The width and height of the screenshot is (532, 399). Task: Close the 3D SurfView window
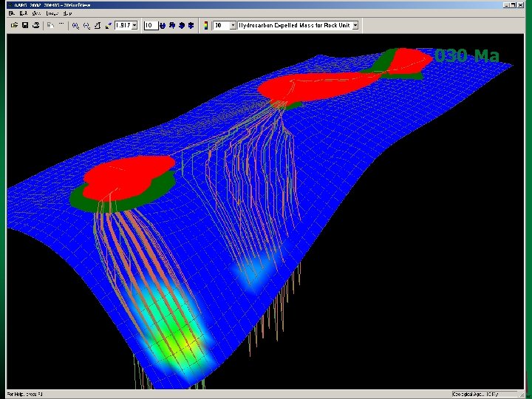pos(520,5)
